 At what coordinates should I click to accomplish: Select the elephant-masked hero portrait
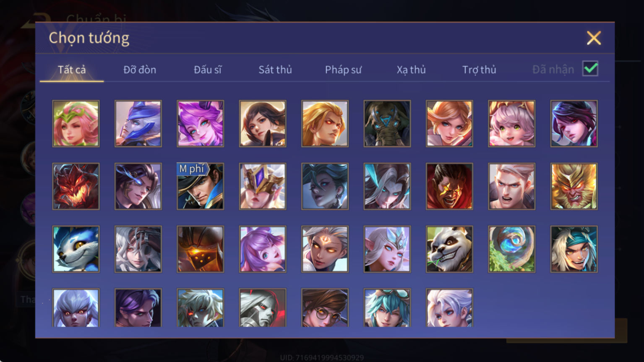coord(387,123)
